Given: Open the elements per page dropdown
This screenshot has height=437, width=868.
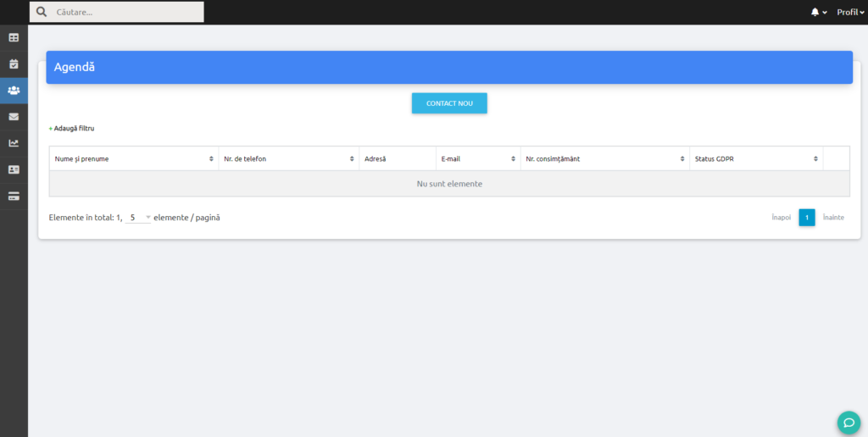Looking at the screenshot, I should pos(138,218).
